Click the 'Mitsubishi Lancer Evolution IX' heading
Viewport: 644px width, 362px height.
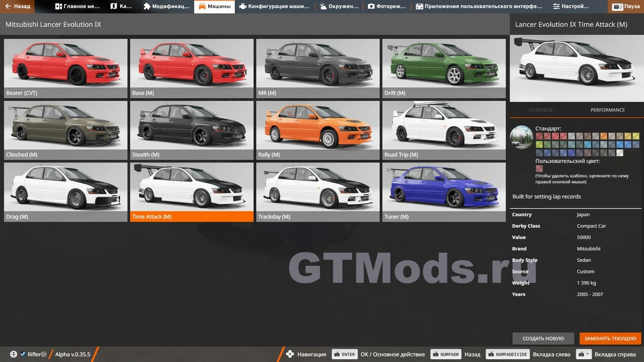point(53,25)
